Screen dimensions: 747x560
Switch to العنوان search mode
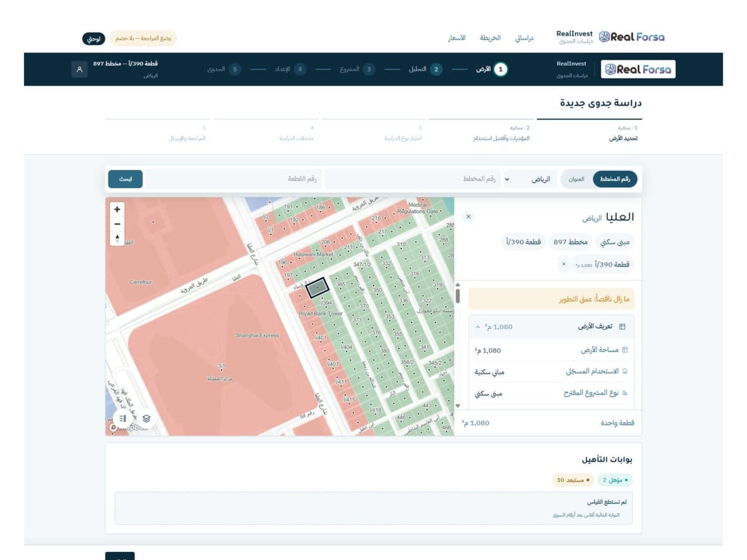(x=576, y=179)
